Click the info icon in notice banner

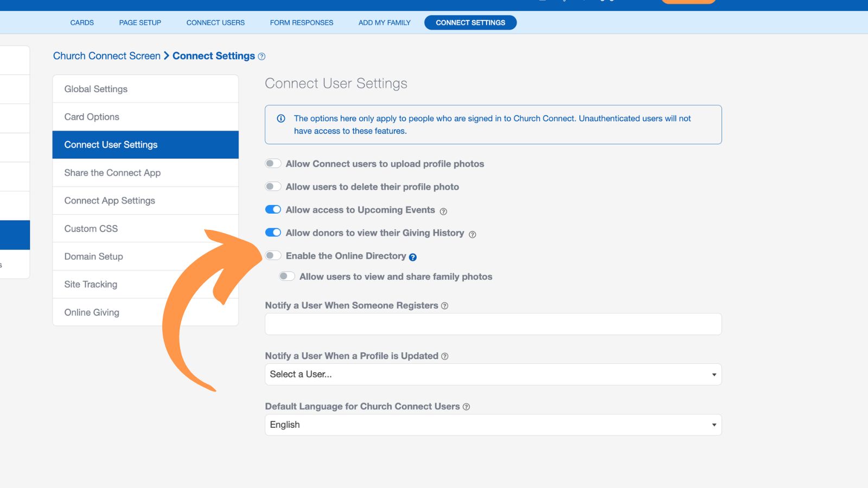[281, 119]
